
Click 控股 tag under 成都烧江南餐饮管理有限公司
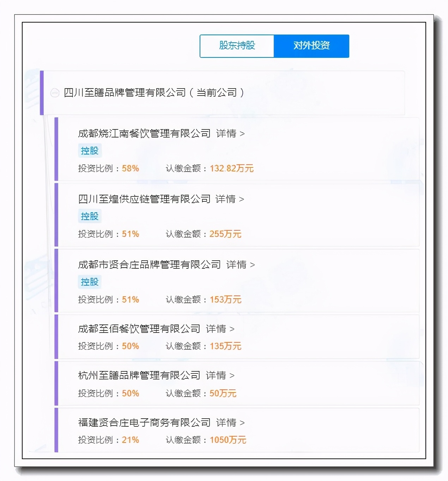[x=90, y=151]
